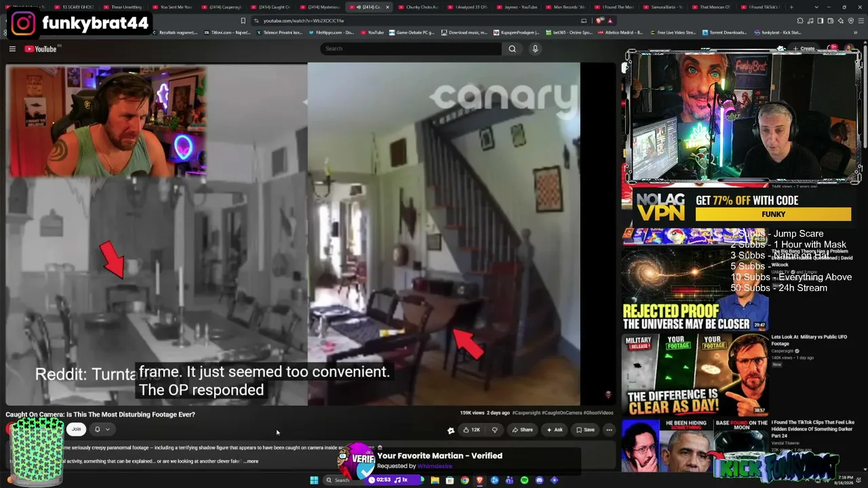Open the YouTube guide hamburger menu
The image size is (868, 488).
(x=12, y=49)
